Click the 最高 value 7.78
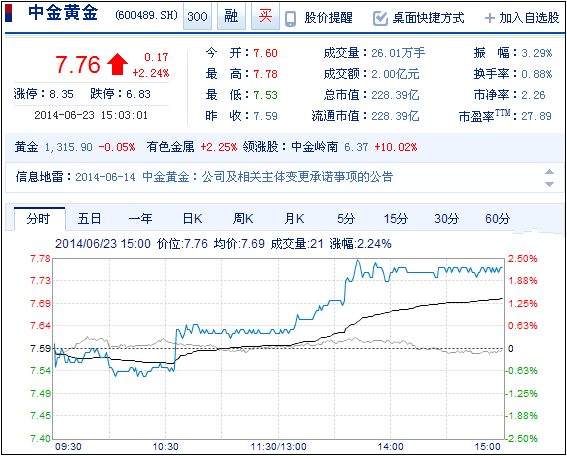The height and width of the screenshot is (456, 567). point(265,74)
